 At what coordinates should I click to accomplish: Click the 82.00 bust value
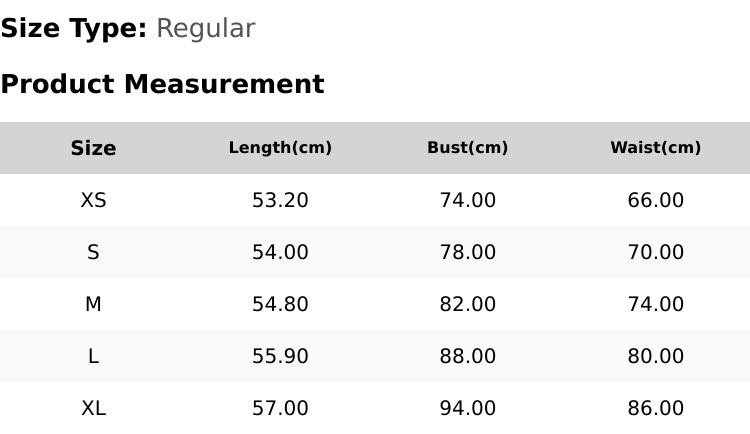coord(468,304)
